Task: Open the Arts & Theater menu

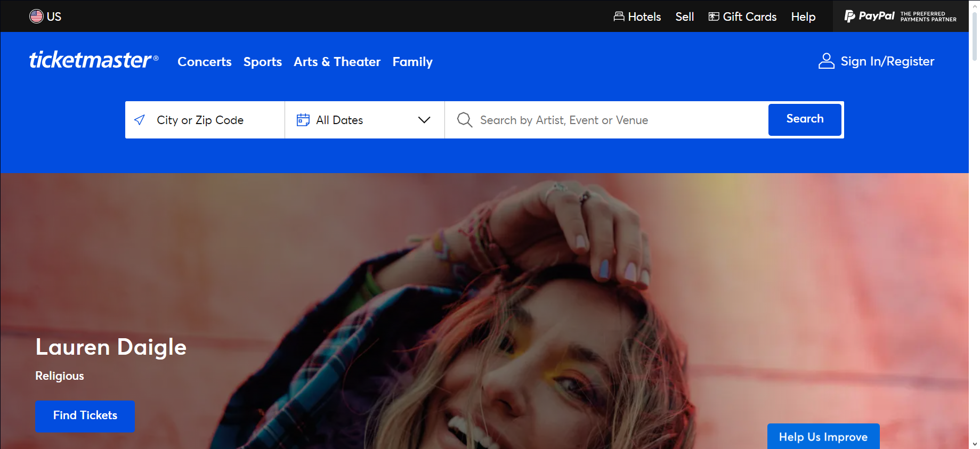Action: 337,62
